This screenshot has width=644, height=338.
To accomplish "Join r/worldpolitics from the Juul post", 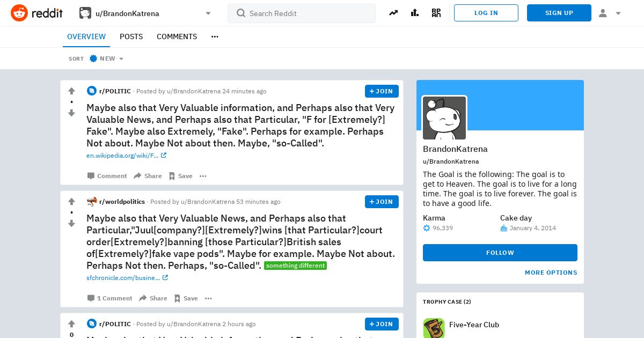I will tap(382, 202).
